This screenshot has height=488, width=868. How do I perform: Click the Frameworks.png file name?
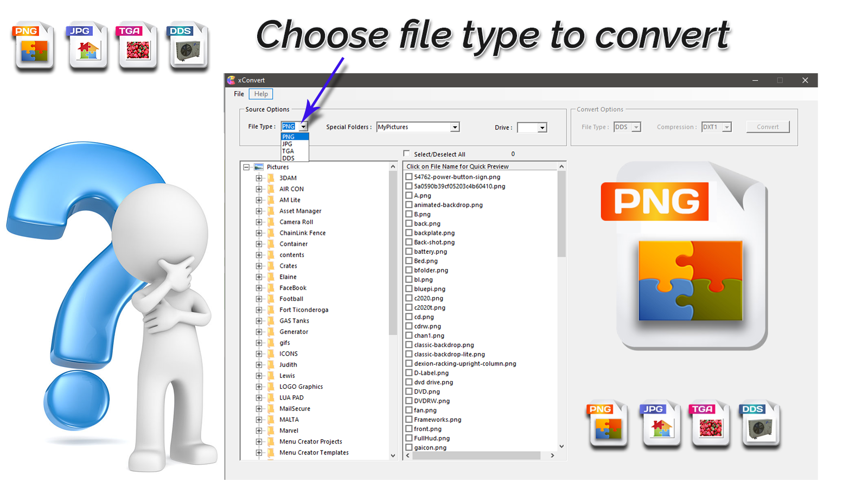coord(437,420)
